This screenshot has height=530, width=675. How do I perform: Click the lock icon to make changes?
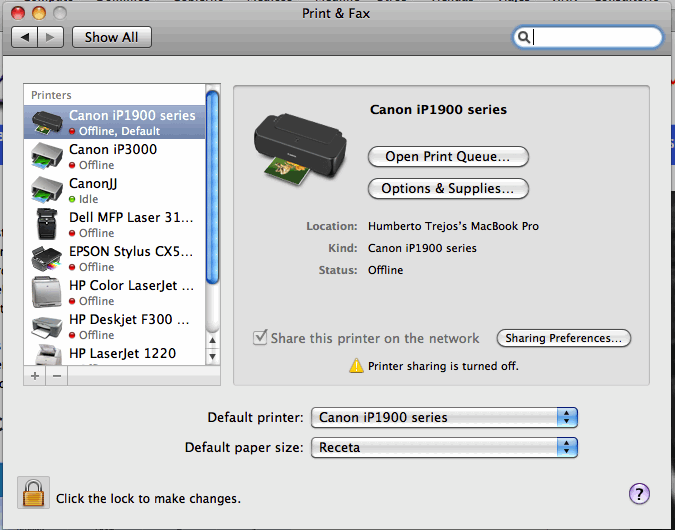(34, 493)
